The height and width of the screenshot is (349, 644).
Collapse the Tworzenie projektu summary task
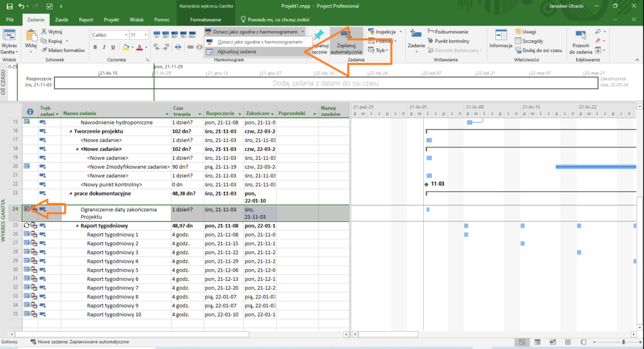pyautogui.click(x=71, y=131)
